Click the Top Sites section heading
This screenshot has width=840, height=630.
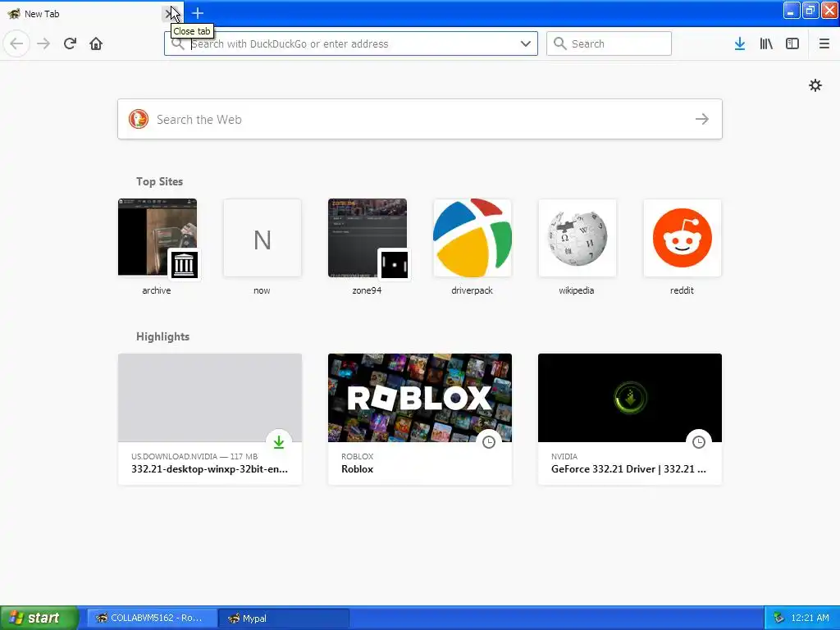[160, 181]
